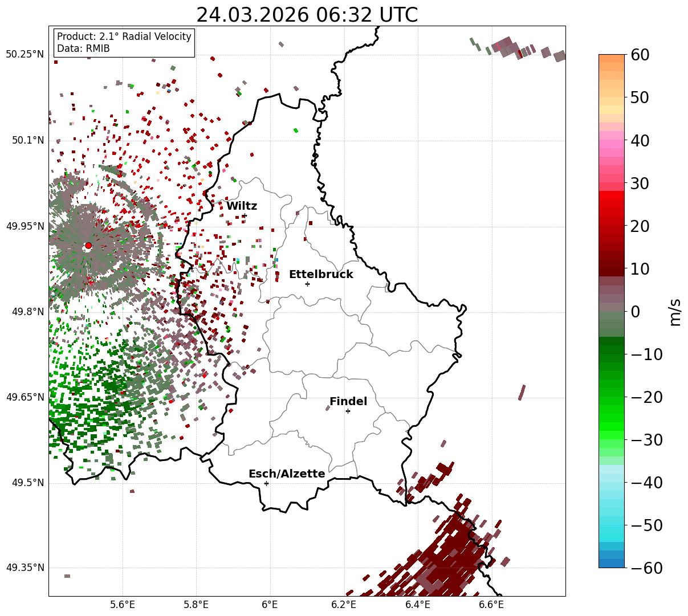This screenshot has height=616, width=688.
Task: Click the 50.1°N latitude tick label
Action: pos(28,140)
